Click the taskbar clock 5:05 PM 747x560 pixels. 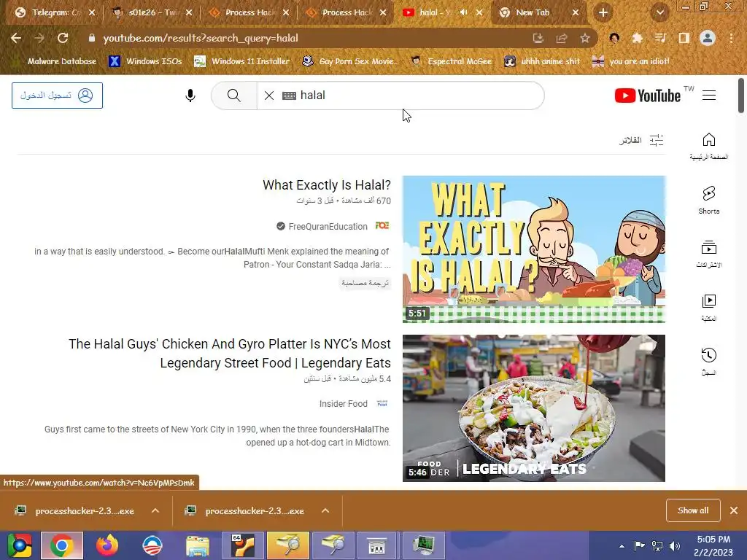713,540
